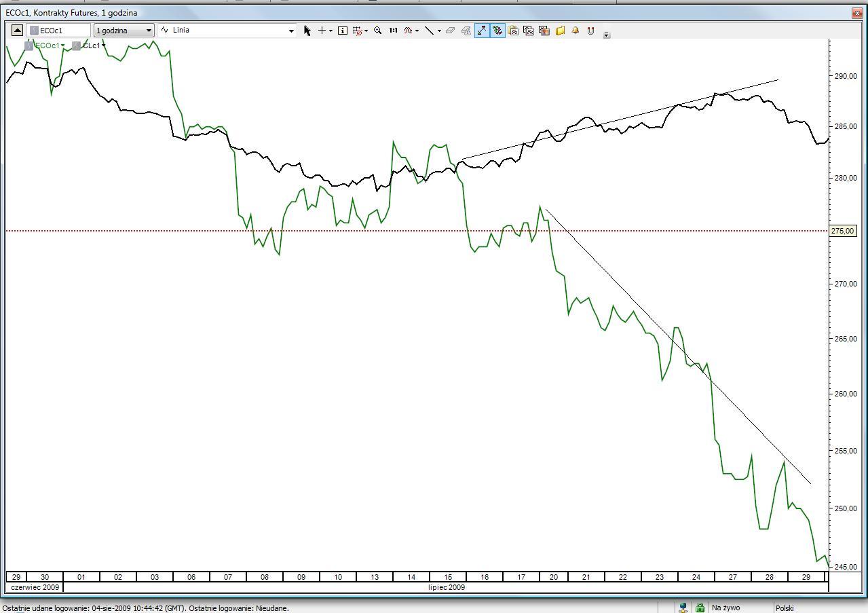Select the arrow pointer tool
The width and height of the screenshot is (868, 613).
click(307, 31)
